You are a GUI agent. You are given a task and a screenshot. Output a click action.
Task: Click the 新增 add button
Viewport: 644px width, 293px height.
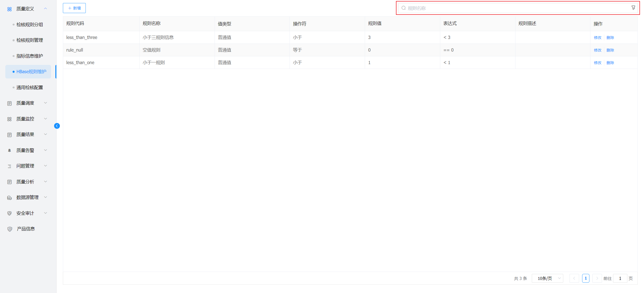pyautogui.click(x=74, y=8)
